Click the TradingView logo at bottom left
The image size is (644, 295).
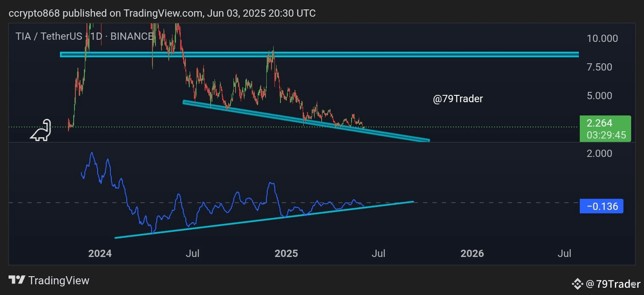[x=49, y=280]
